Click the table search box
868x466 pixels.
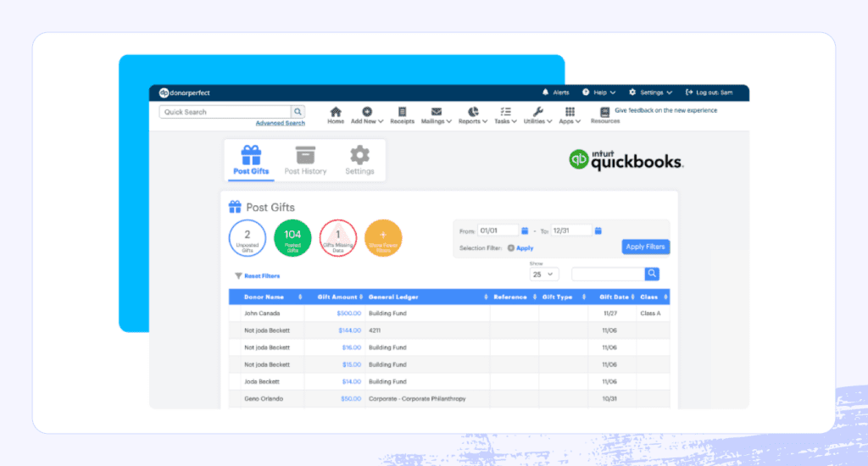(608, 274)
